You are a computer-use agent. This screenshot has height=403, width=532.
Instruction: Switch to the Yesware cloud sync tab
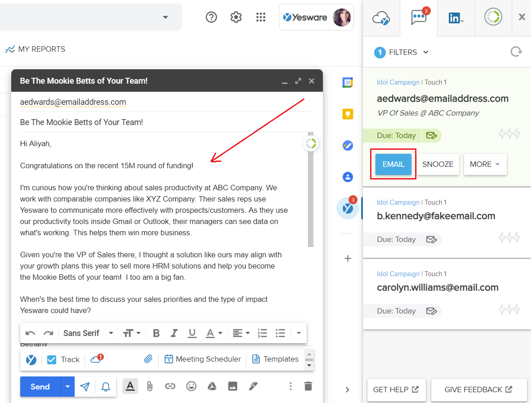(x=381, y=18)
